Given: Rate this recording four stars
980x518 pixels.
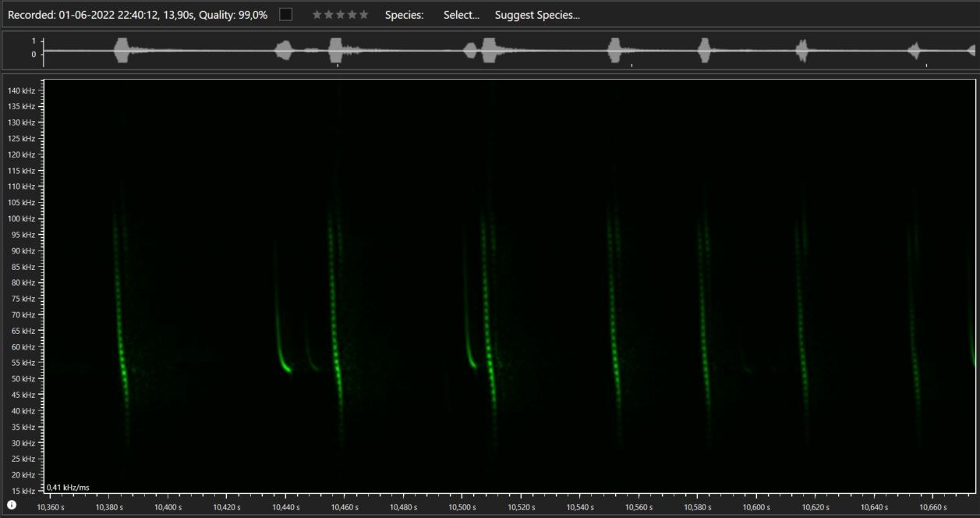Looking at the screenshot, I should click(352, 15).
